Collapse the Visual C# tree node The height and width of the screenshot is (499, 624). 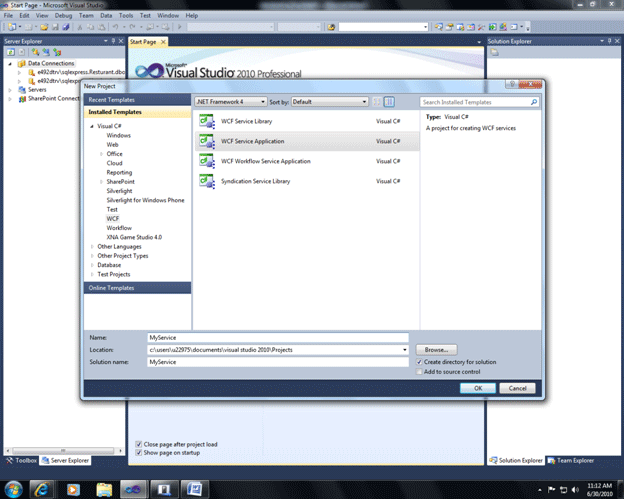(x=92, y=126)
